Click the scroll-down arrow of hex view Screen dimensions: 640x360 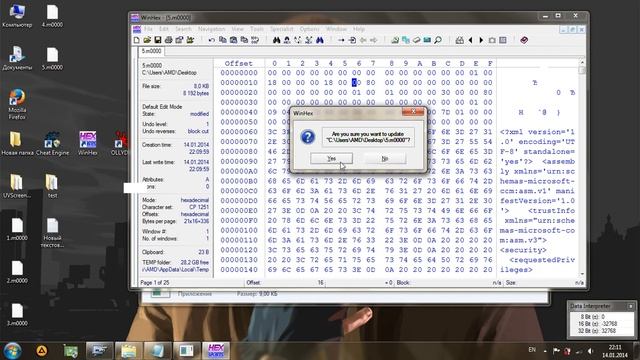(x=582, y=274)
